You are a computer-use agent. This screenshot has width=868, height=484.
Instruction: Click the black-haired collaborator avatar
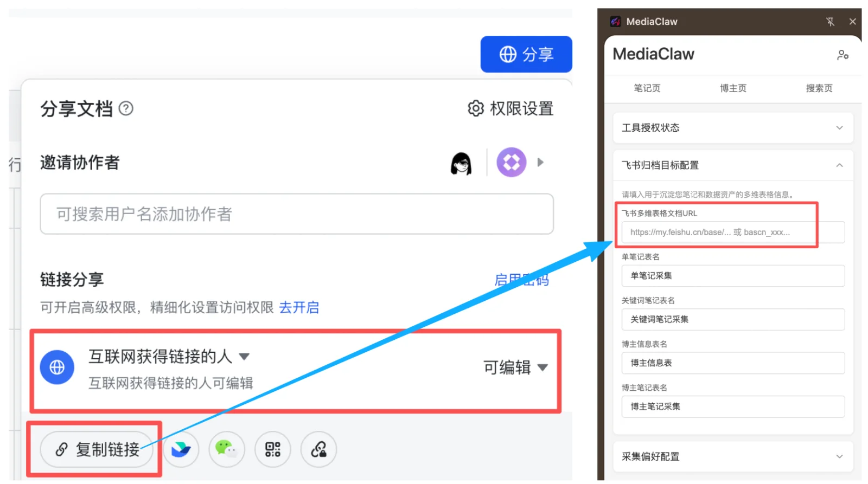(461, 163)
